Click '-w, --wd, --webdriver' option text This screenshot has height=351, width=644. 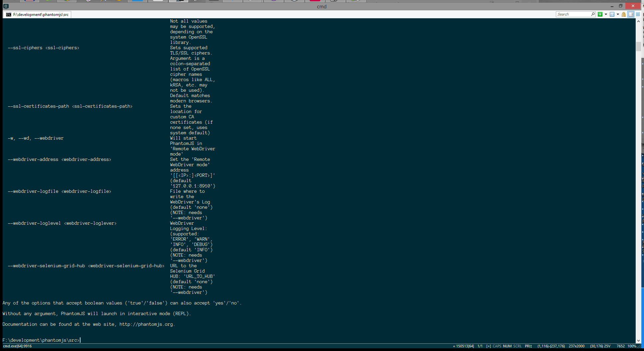pos(36,138)
